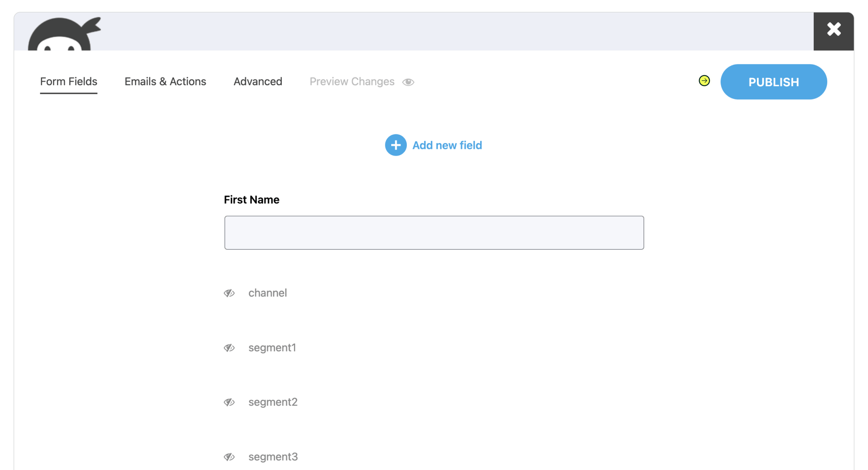Image resolution: width=868 pixels, height=470 pixels.
Task: Go to the Advanced tab
Action: 258,81
